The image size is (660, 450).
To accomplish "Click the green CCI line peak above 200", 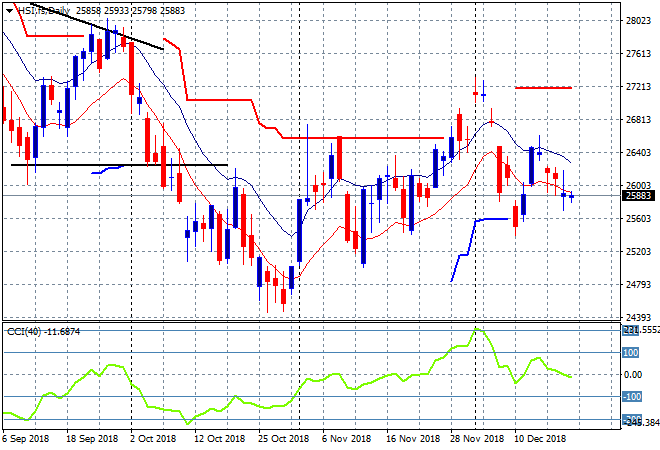I will click(476, 329).
